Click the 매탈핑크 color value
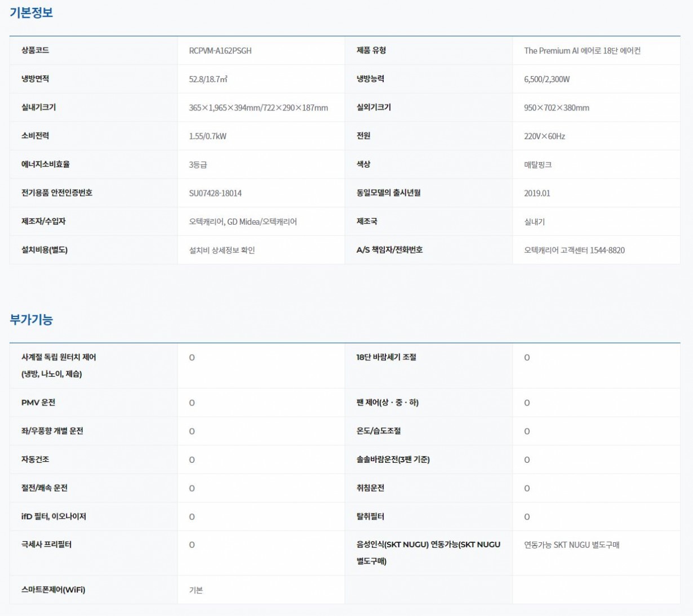 [x=537, y=164]
